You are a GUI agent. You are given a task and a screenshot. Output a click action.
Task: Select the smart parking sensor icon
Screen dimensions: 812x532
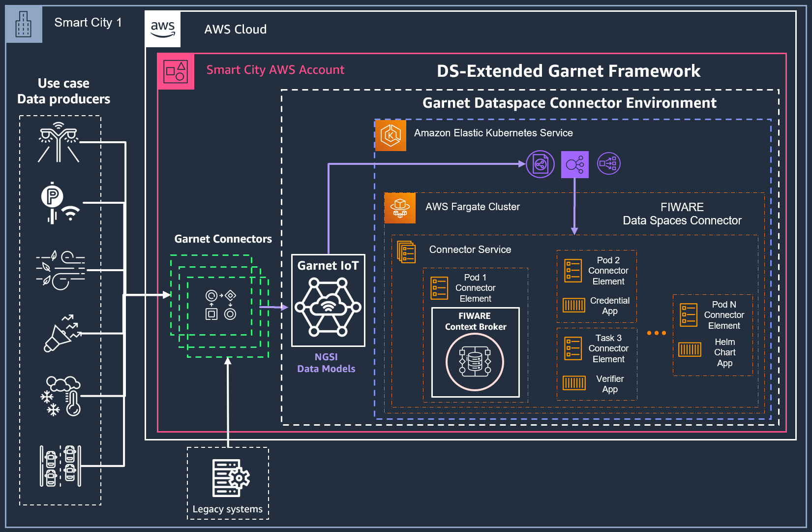click(60, 203)
